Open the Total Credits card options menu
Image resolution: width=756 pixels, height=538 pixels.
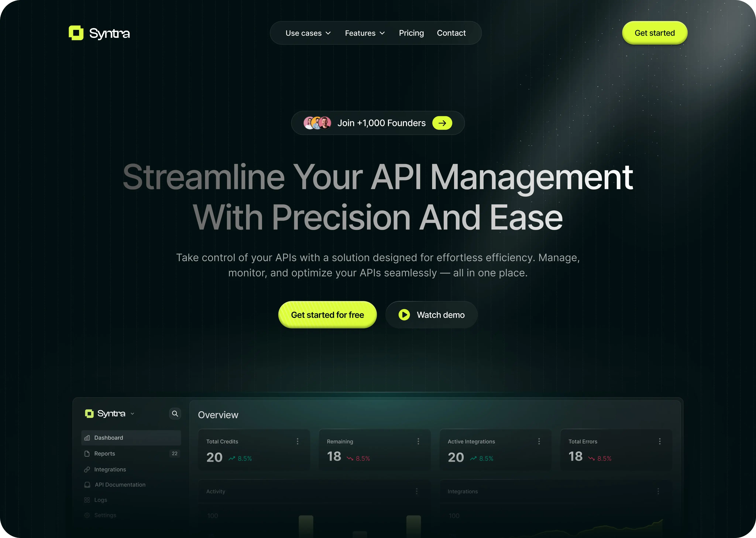coord(298,441)
